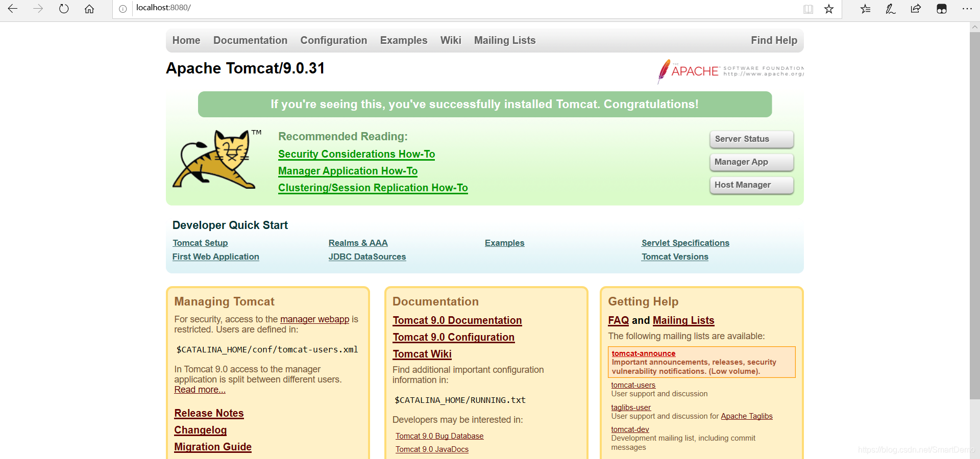980x459 pixels.
Task: Open Realms & AAA link
Action: [358, 243]
